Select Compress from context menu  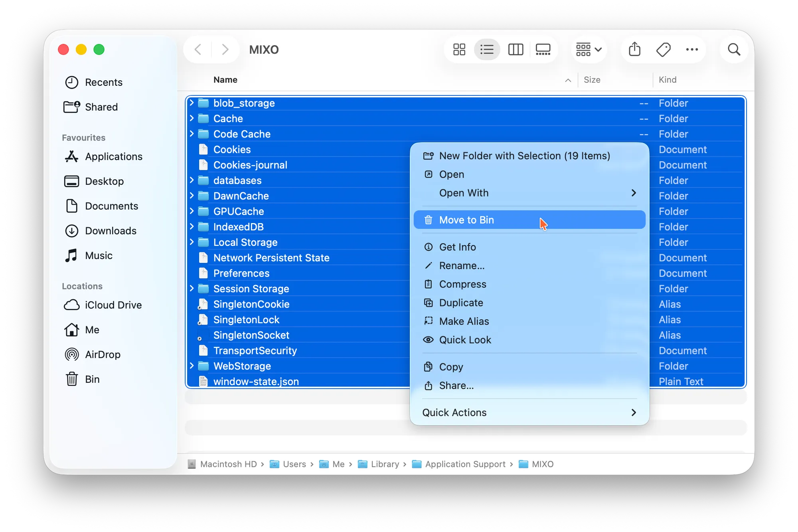click(462, 284)
